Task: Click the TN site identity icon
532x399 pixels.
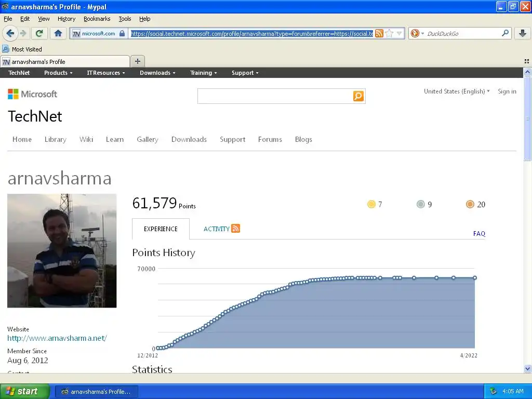Action: (x=76, y=33)
